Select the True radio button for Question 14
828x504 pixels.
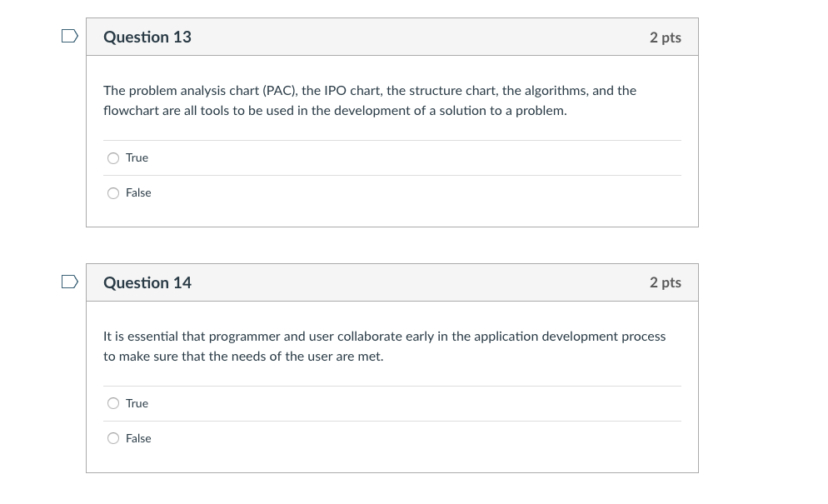[112, 403]
